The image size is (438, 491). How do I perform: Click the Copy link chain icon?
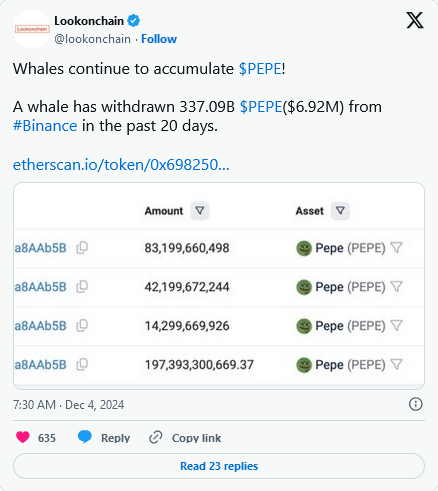coord(156,437)
